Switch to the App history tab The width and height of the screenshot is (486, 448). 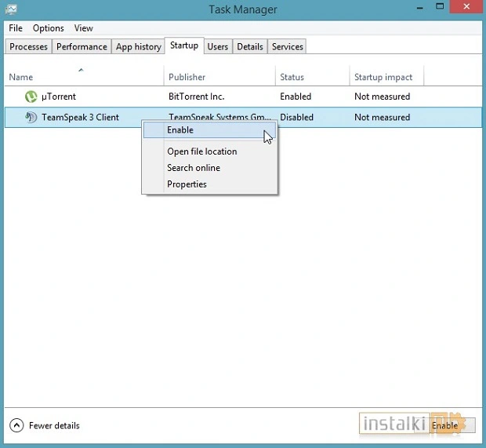pyautogui.click(x=139, y=46)
